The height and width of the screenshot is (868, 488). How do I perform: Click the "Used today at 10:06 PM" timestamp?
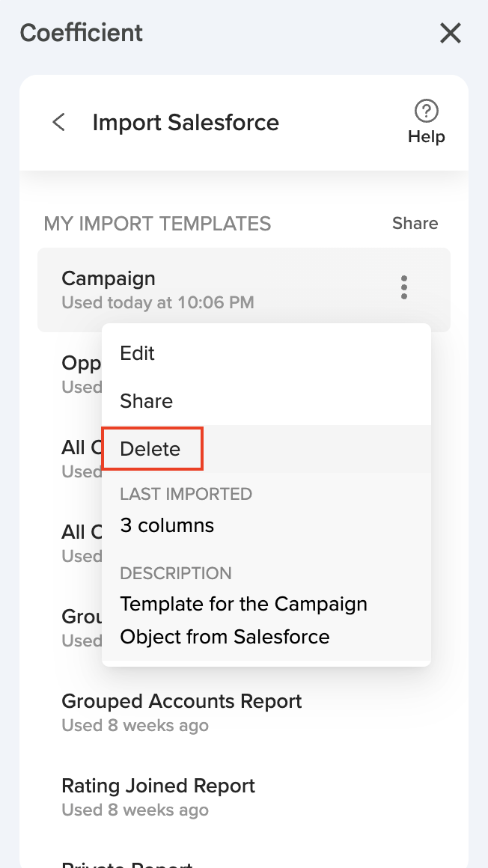click(x=158, y=303)
